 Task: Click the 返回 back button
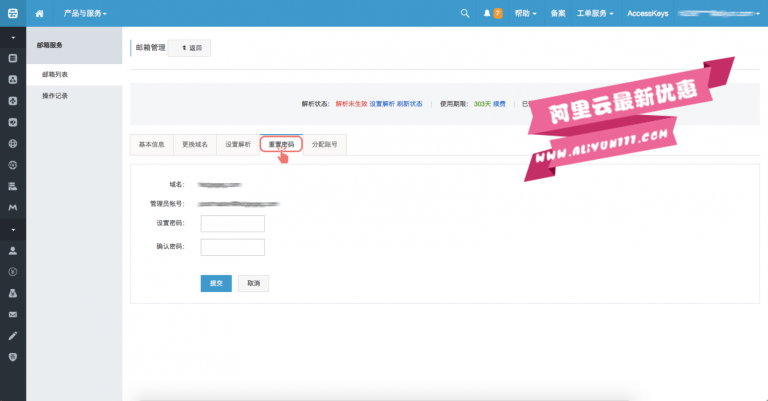[190, 48]
